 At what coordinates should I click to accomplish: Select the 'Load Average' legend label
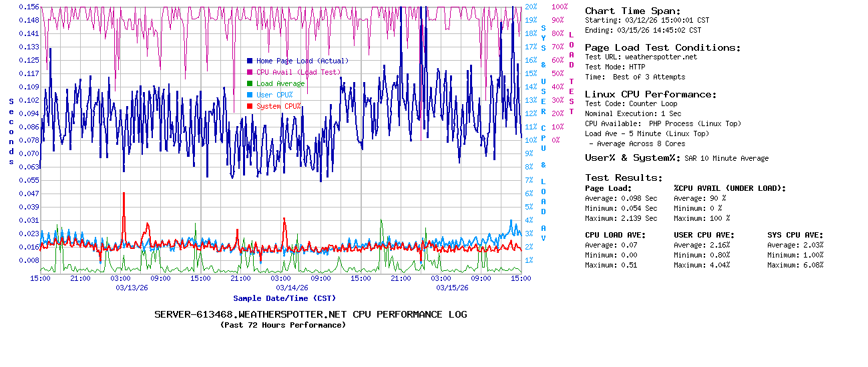point(280,83)
